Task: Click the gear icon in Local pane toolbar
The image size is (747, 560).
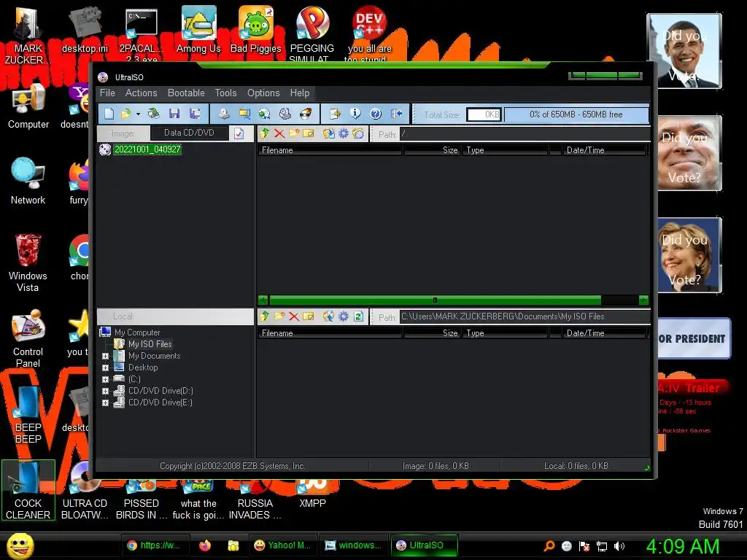Action: click(343, 316)
